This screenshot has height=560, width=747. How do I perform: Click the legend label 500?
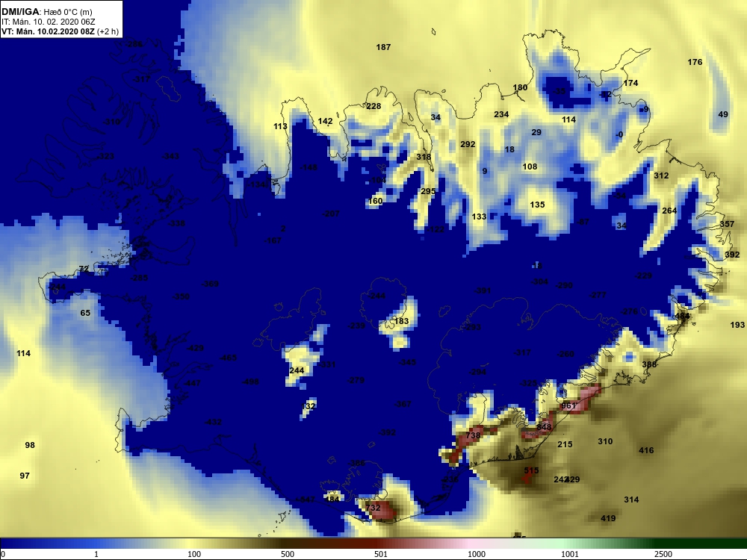pyautogui.click(x=288, y=554)
